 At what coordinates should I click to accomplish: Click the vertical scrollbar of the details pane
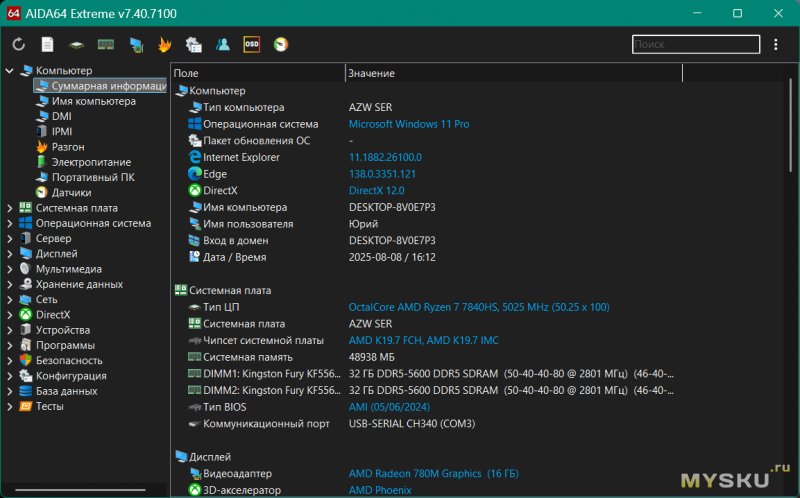click(x=790, y=125)
